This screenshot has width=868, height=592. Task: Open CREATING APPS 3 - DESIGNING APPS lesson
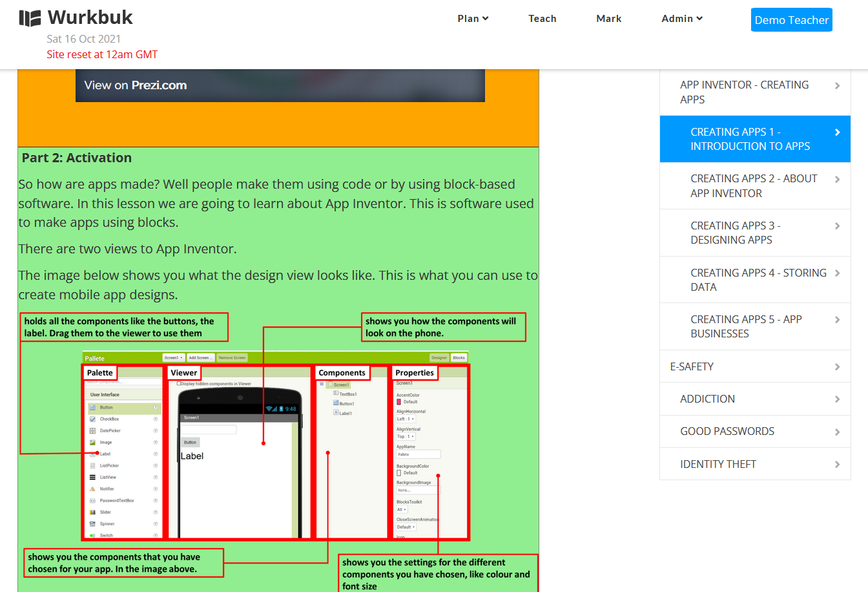[754, 233]
